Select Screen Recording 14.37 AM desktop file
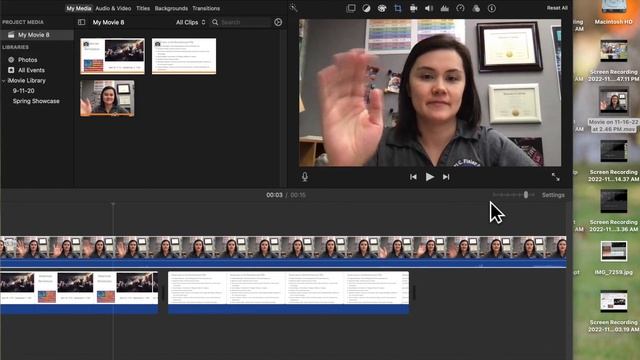 click(x=613, y=161)
